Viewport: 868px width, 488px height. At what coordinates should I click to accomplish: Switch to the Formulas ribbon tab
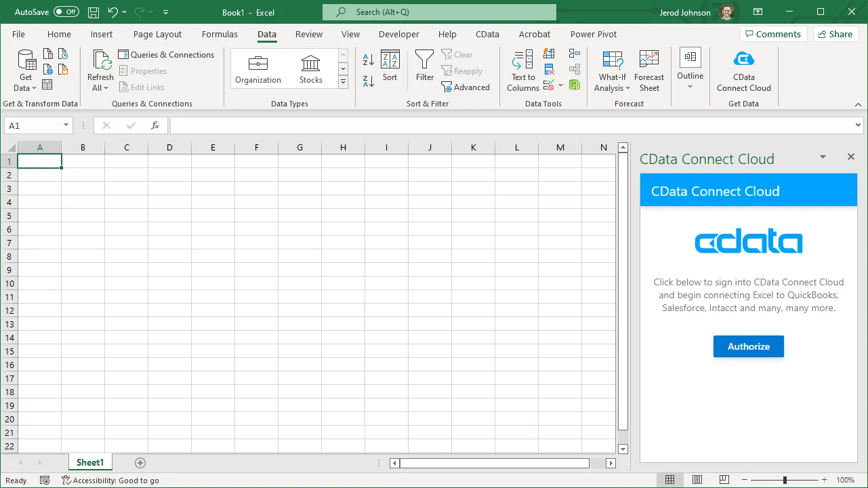tap(220, 34)
